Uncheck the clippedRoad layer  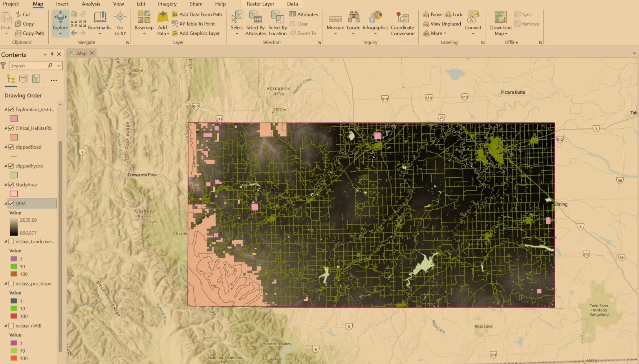(11, 147)
